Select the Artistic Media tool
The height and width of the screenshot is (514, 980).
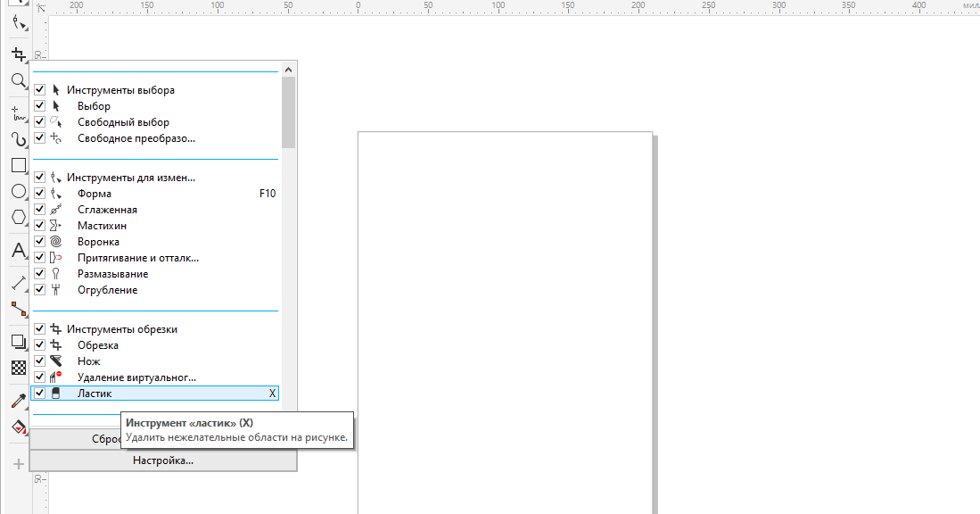coord(19,139)
